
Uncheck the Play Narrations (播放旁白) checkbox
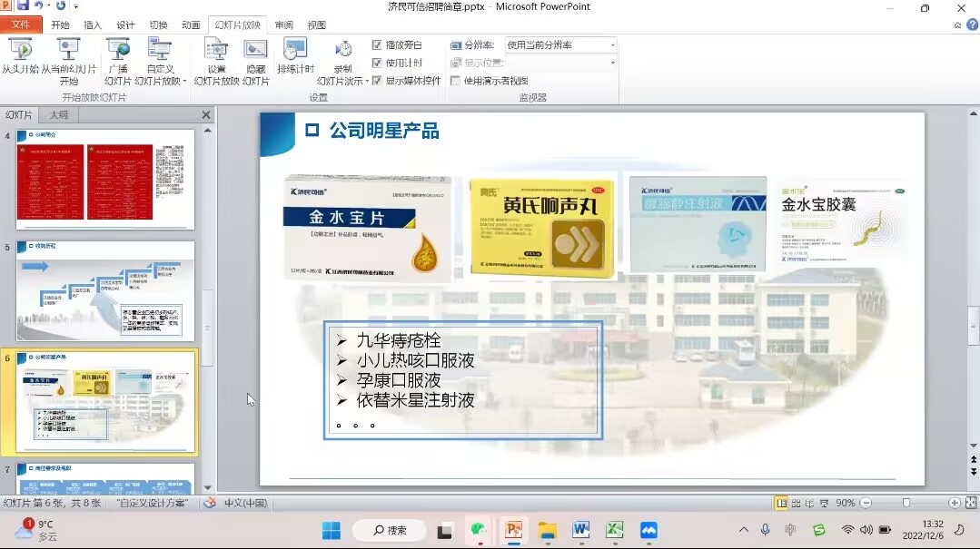pos(377,45)
